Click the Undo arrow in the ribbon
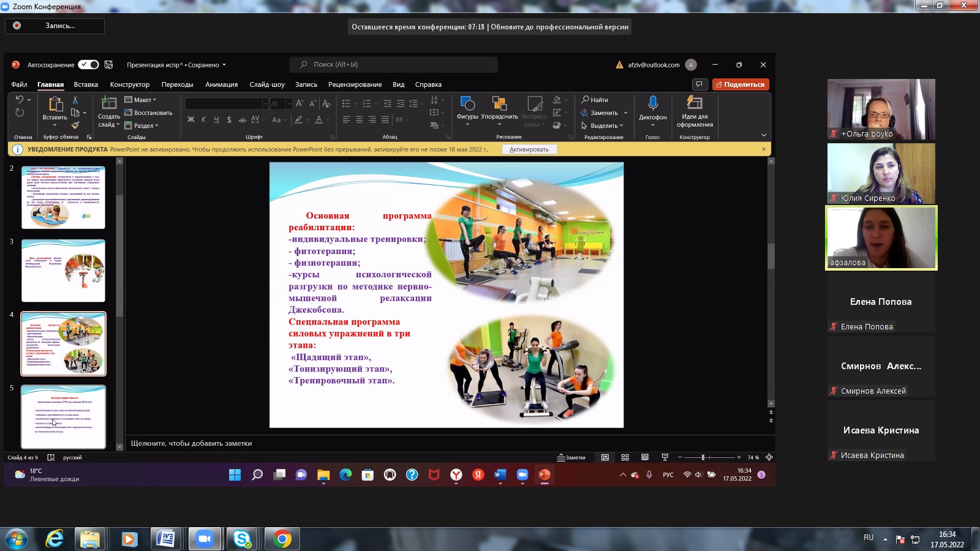 pyautogui.click(x=20, y=100)
